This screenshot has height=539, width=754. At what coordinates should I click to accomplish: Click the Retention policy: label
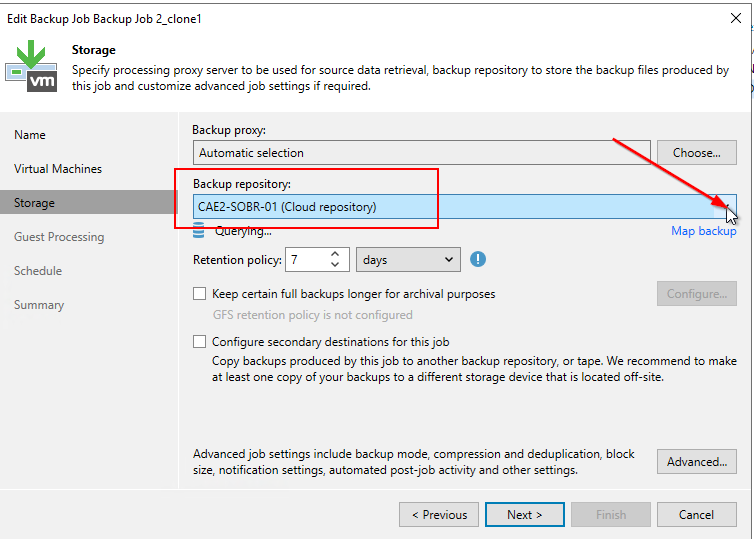tap(237, 260)
